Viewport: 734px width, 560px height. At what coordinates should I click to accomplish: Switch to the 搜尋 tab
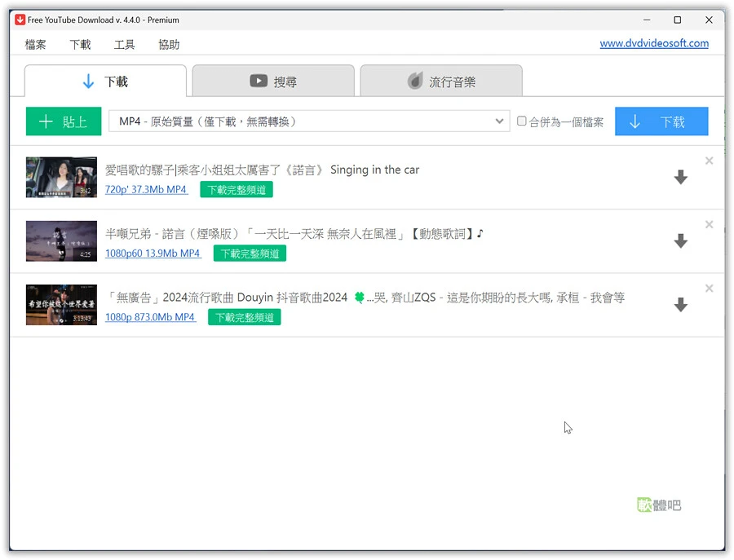(x=273, y=81)
